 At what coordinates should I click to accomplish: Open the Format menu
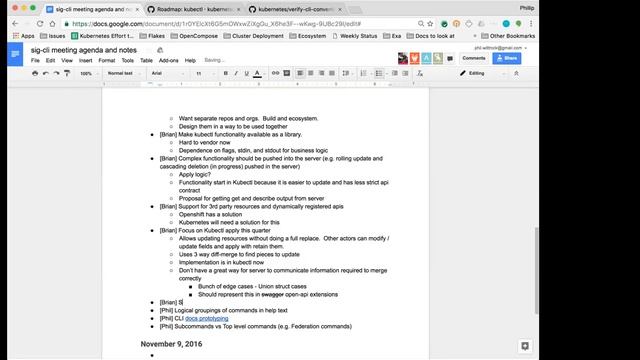click(107, 60)
